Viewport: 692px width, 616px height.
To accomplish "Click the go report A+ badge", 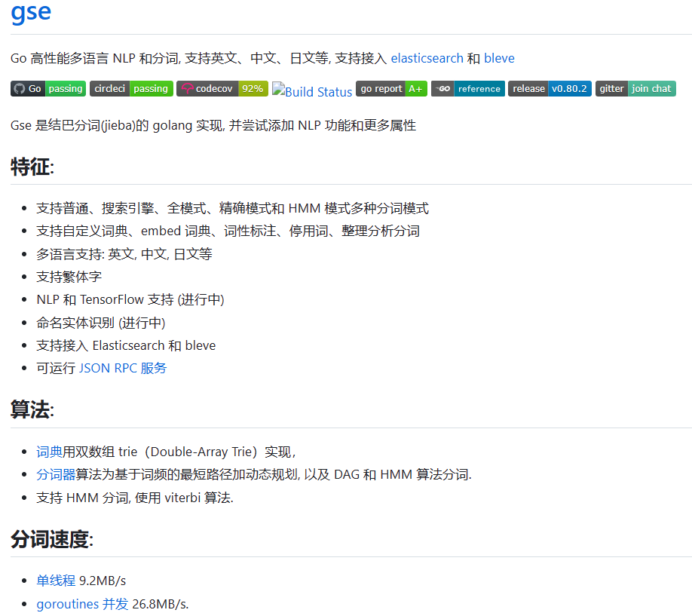I will pyautogui.click(x=391, y=89).
